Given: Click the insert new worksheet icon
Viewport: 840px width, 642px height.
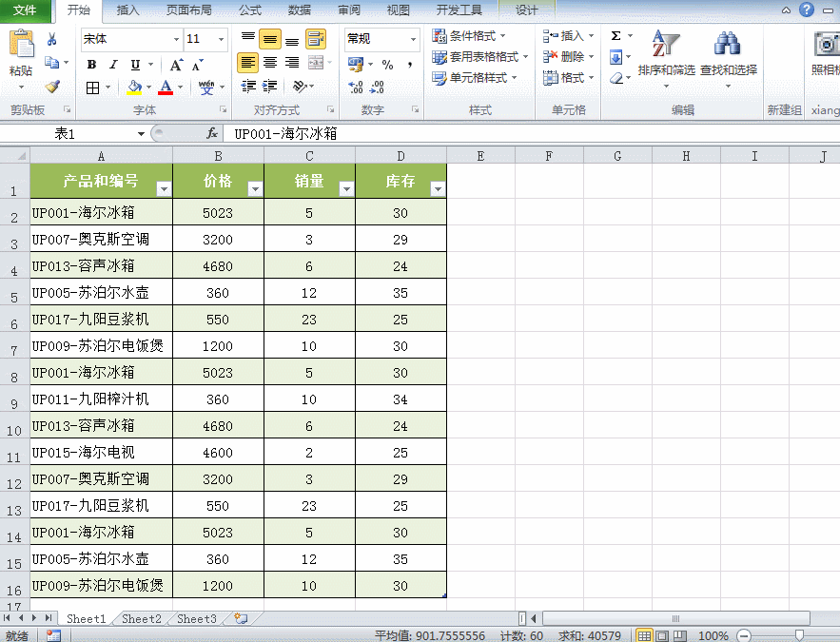Looking at the screenshot, I should coord(241,619).
